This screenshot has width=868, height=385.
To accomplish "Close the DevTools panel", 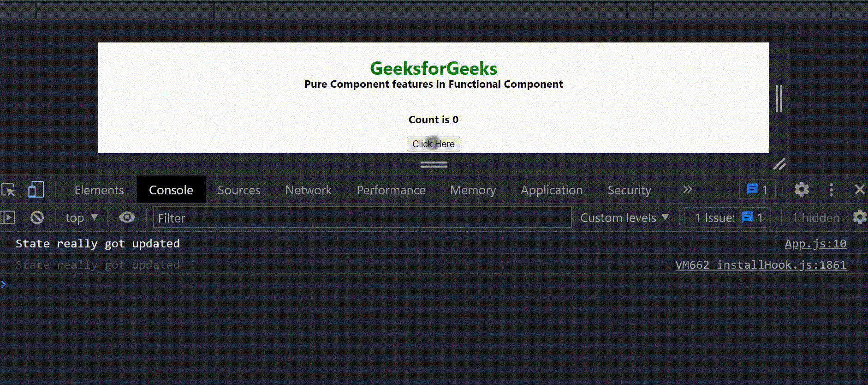I will coord(859,190).
